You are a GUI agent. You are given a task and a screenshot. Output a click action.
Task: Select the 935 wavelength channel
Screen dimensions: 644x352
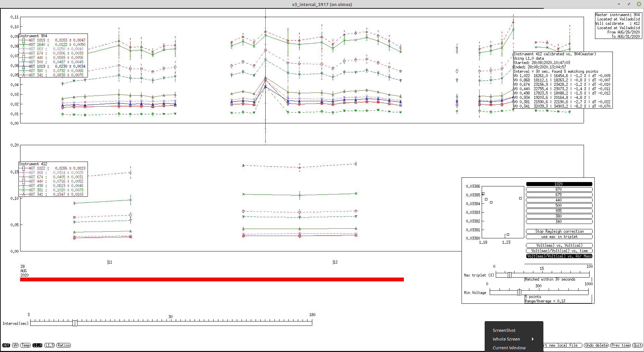coord(559,211)
